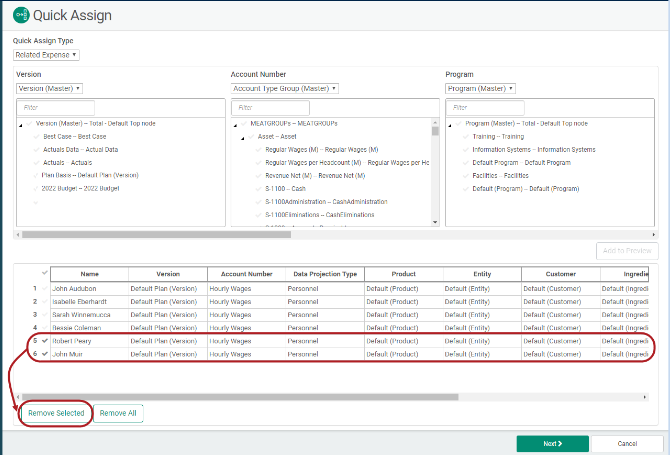Deselect the Robert Peary row checkmark
Viewport: 672px width, 455px height.
[45, 341]
